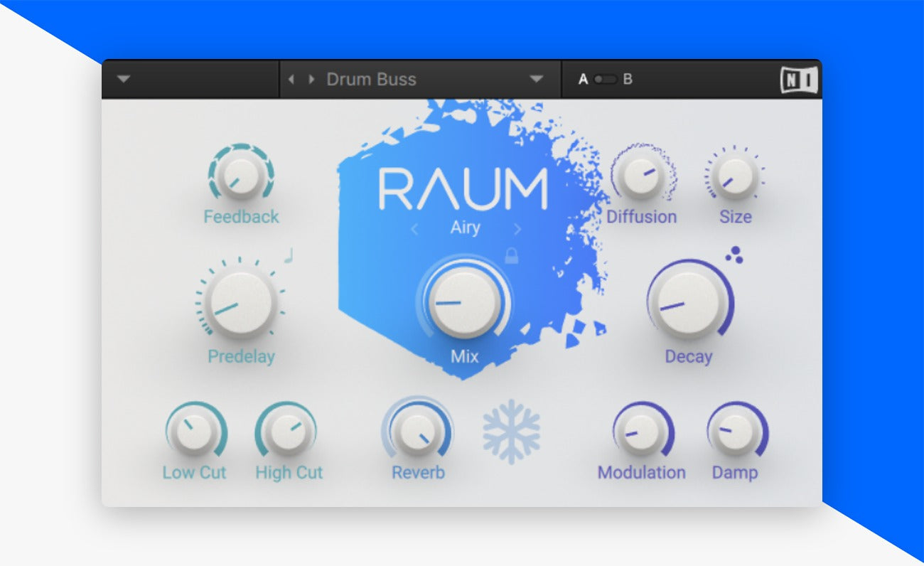Click the Predelay knob
The height and width of the screenshot is (566, 924).
241,304
